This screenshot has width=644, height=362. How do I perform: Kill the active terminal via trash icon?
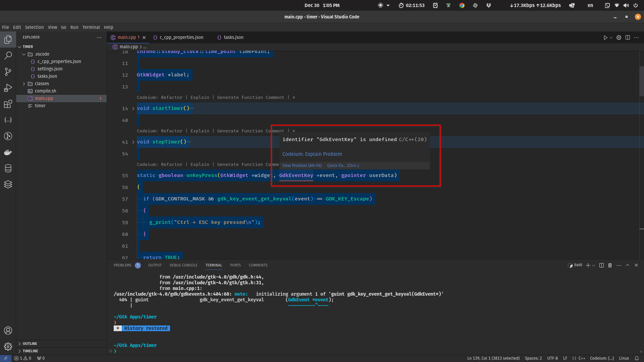610,265
